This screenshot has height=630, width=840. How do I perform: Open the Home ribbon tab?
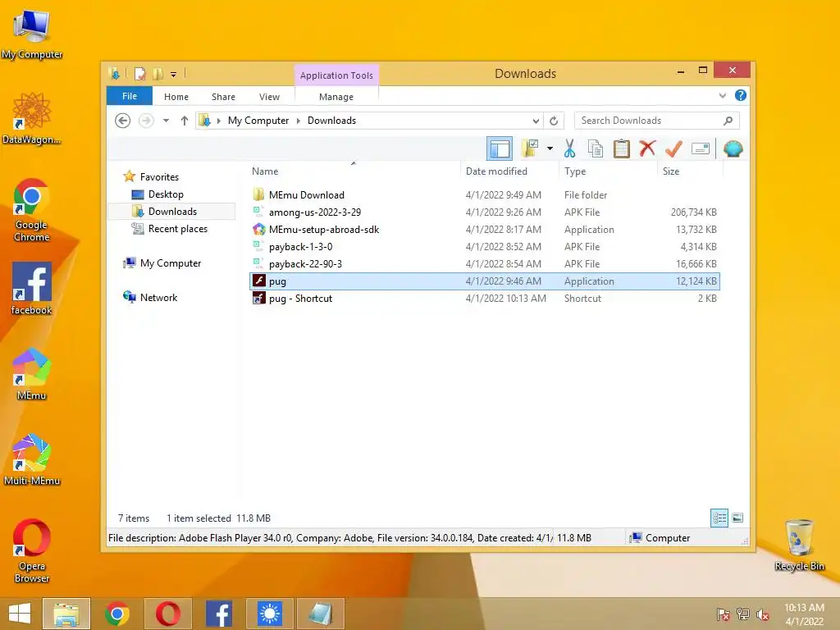tap(176, 97)
